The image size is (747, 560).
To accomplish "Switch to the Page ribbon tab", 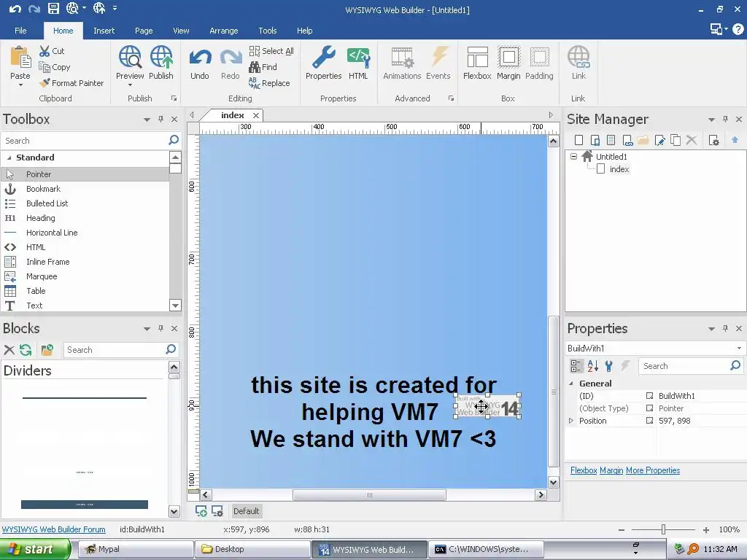I will coord(144,31).
